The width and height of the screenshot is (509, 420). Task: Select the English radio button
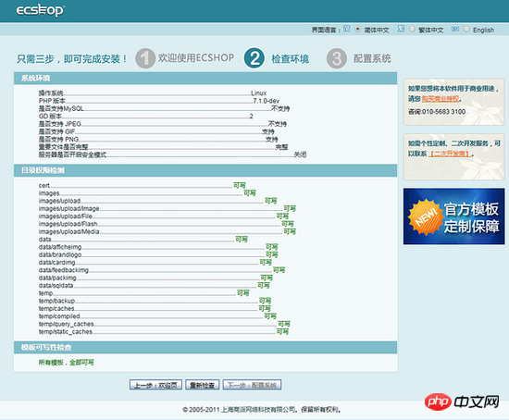click(466, 30)
